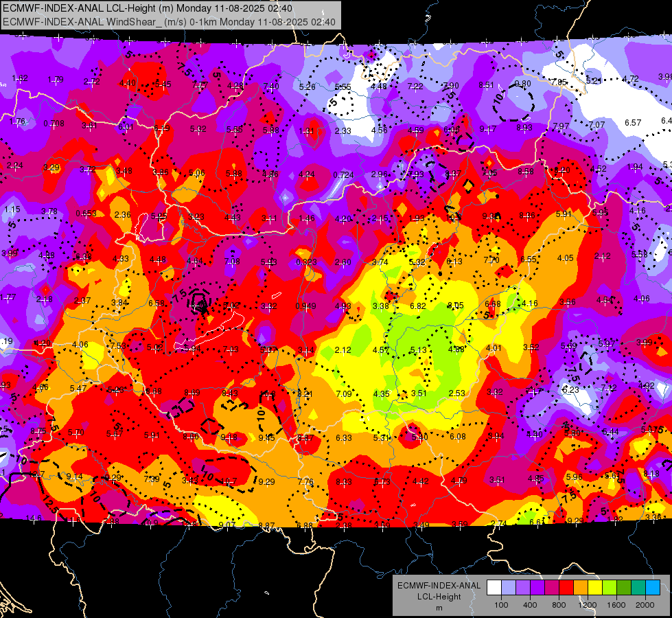
Task: Click the lime green legend swatch
Action: click(x=610, y=588)
